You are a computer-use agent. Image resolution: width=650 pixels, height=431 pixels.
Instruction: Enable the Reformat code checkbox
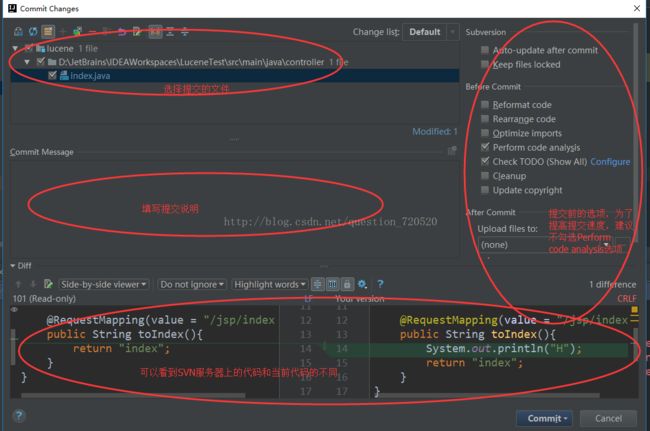coord(485,104)
